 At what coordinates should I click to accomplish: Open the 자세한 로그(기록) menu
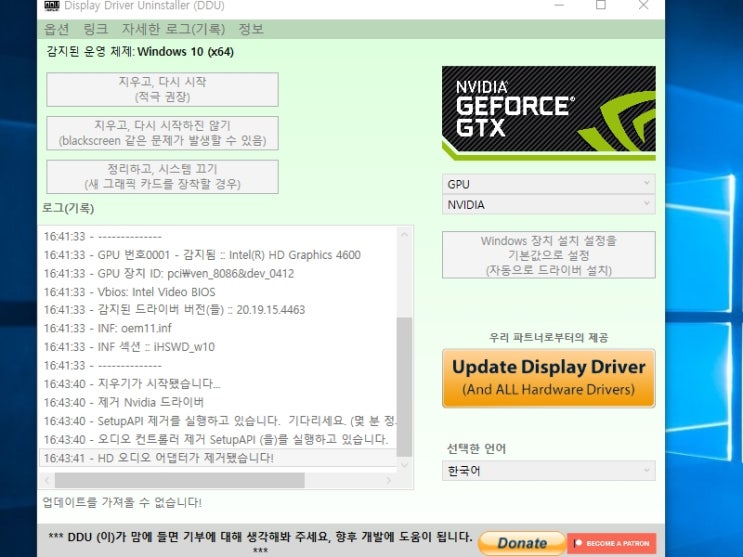[x=173, y=29]
